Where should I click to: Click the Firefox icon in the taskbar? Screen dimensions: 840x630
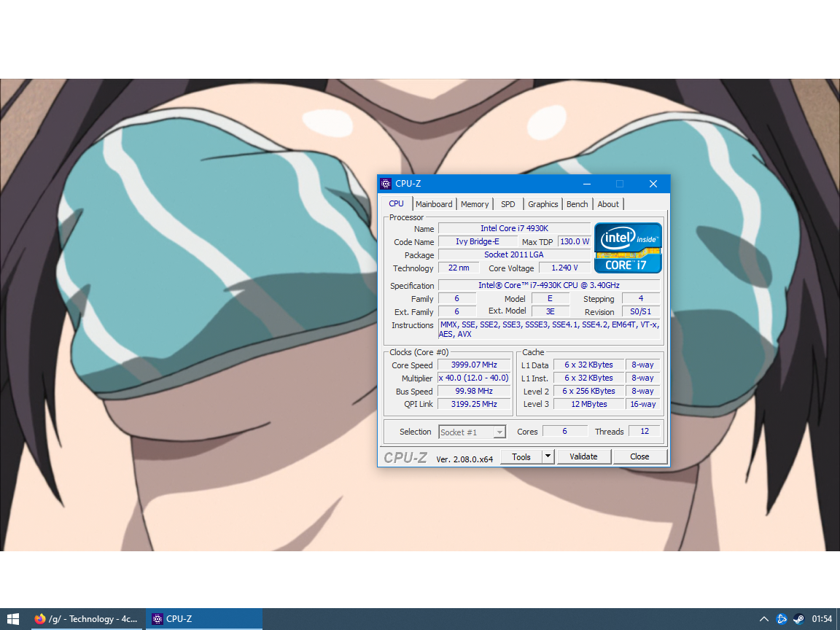pos(40,619)
